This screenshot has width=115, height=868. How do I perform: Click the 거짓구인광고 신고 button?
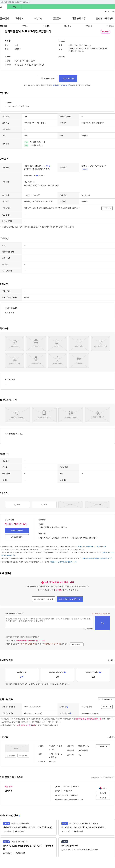[x=106, y=700]
